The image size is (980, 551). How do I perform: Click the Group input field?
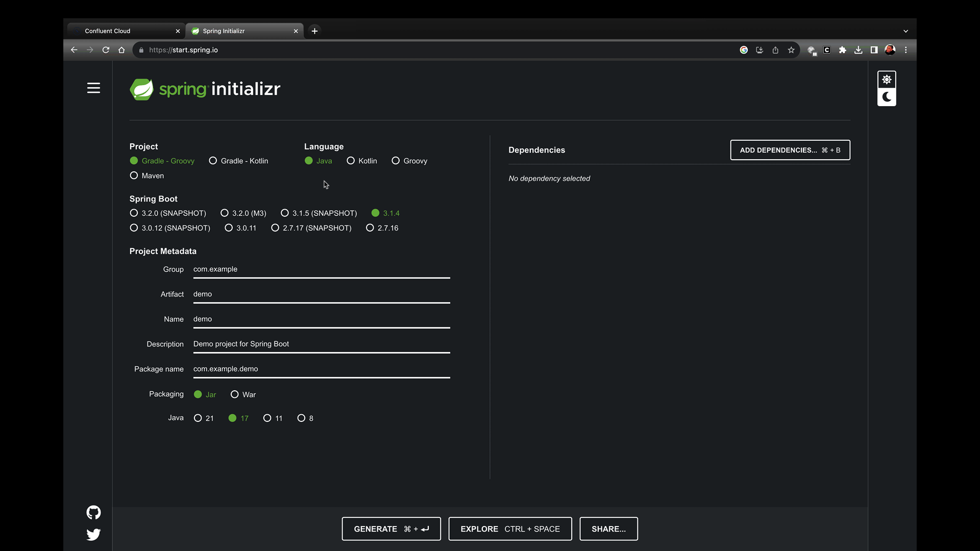coord(321,269)
